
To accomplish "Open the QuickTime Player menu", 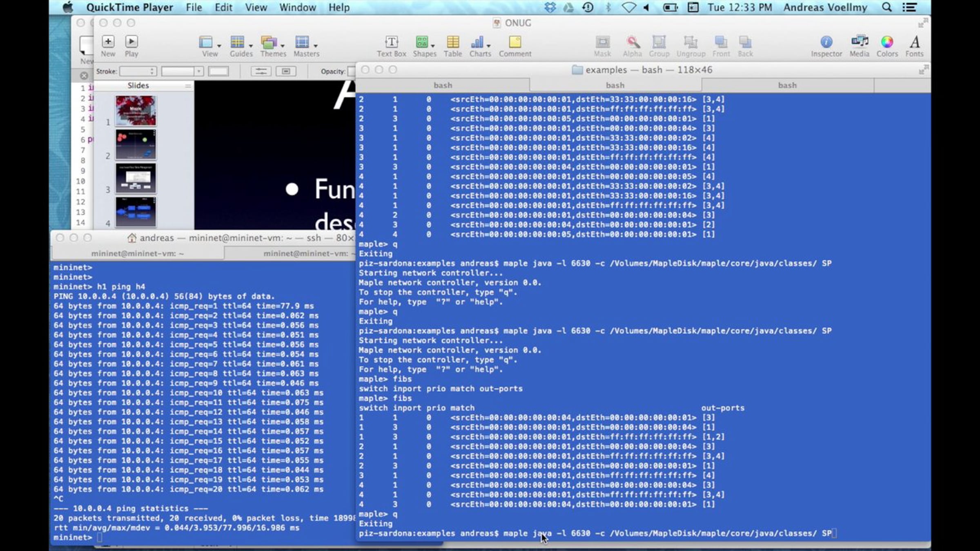I will point(129,7).
